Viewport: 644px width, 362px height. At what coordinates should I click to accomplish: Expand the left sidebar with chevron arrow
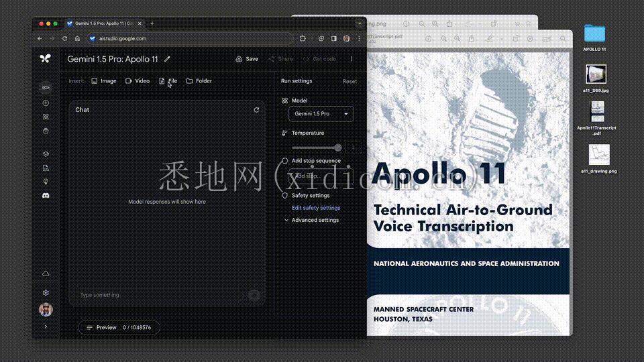click(x=46, y=326)
